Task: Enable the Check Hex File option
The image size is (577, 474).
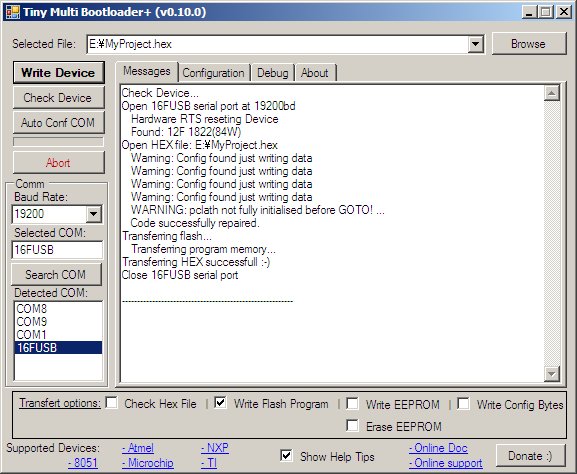Action: 111,402
